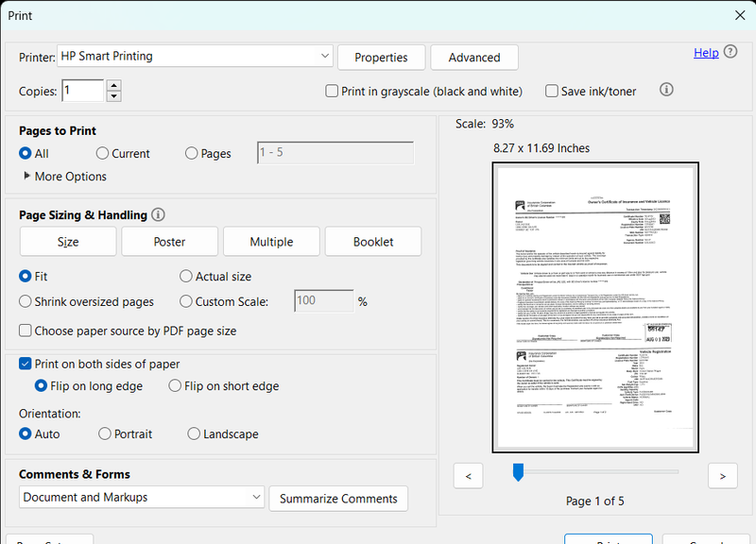756x544 pixels.
Task: Decrease copies with down spinner arrow
Action: [x=113, y=96]
